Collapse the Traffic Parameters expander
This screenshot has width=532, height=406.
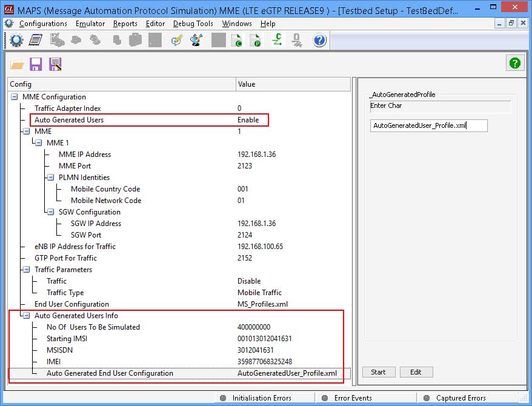27,270
